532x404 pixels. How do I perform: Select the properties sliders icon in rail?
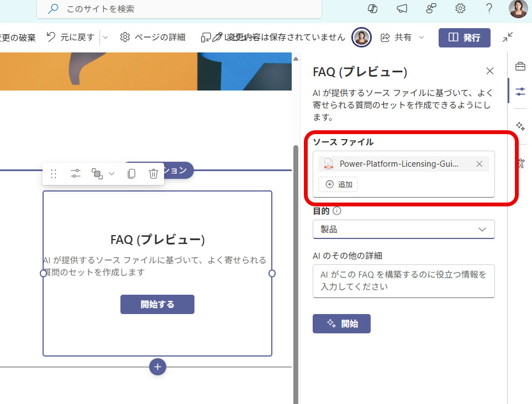(520, 92)
